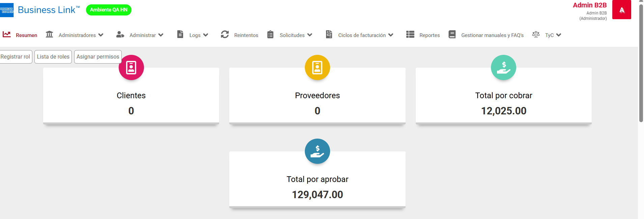Viewport: 644px width, 219px height.
Task: Click the Reportes list icon
Action: (410, 35)
